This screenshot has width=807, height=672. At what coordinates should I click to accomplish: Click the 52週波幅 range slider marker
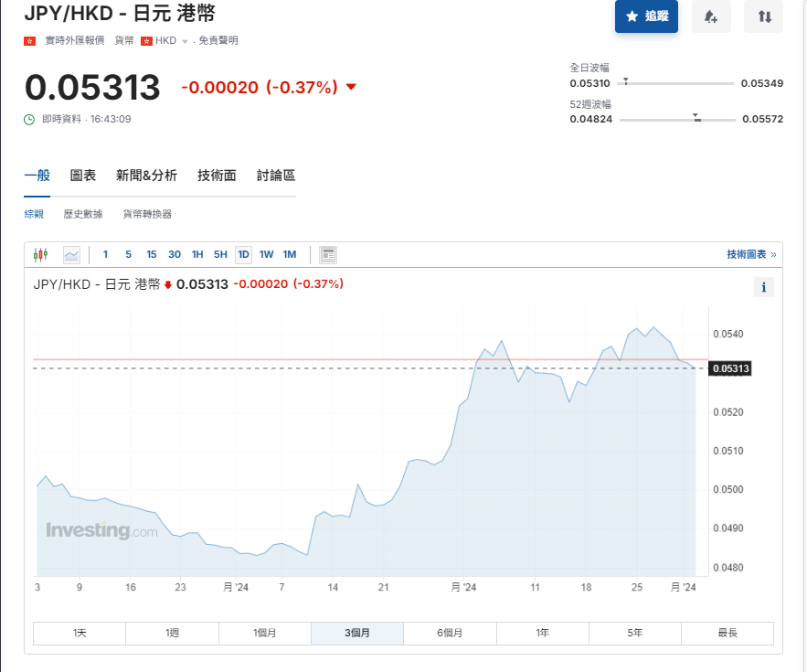tap(696, 118)
